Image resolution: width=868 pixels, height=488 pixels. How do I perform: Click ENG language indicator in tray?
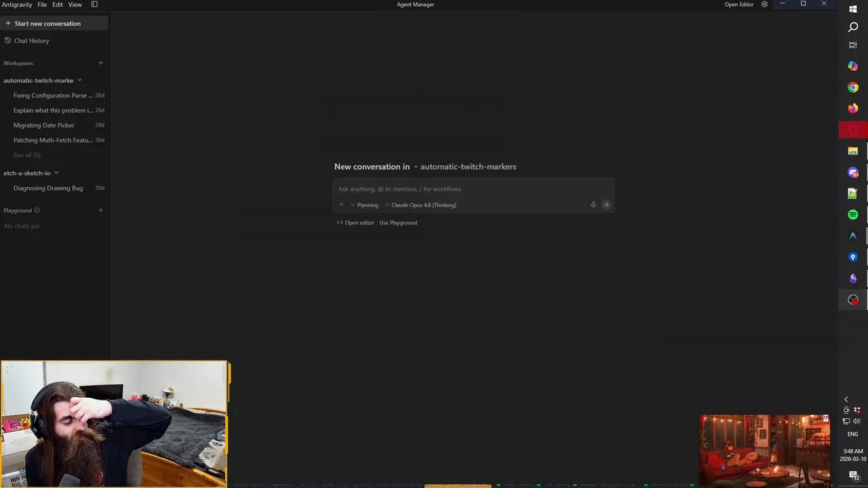(853, 434)
